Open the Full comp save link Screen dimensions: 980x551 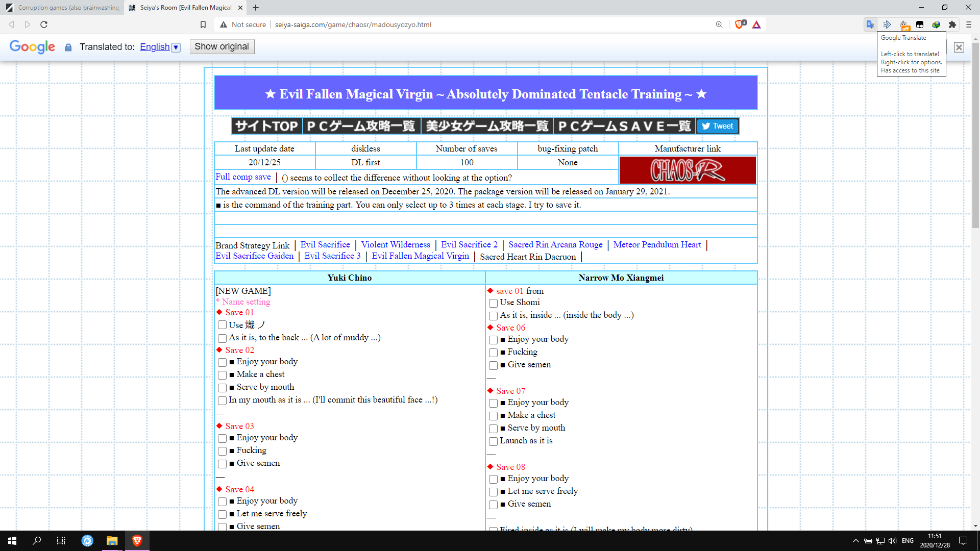243,177
